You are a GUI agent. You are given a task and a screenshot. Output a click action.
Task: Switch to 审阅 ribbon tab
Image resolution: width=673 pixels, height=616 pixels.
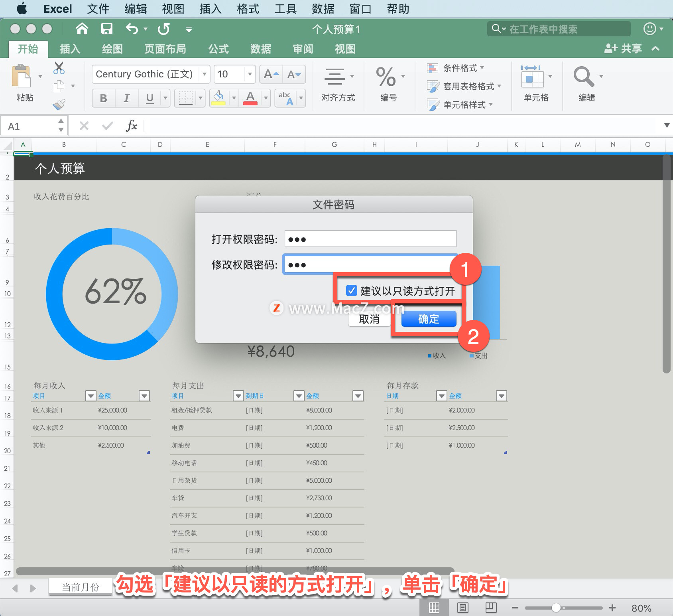click(303, 49)
